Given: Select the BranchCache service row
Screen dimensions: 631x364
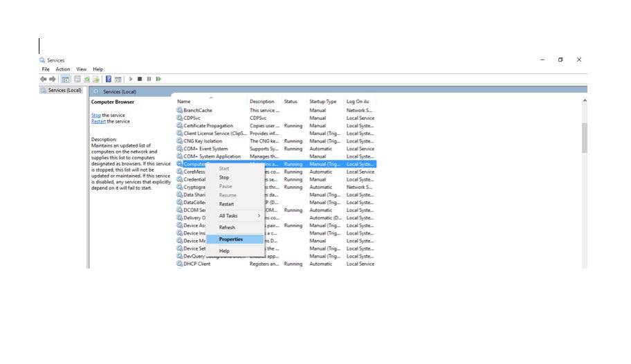Looking at the screenshot, I should tap(276, 110).
